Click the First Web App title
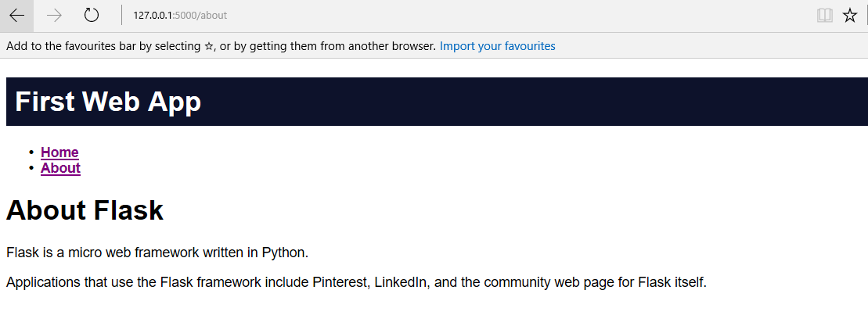This screenshot has width=868, height=326. [x=108, y=102]
